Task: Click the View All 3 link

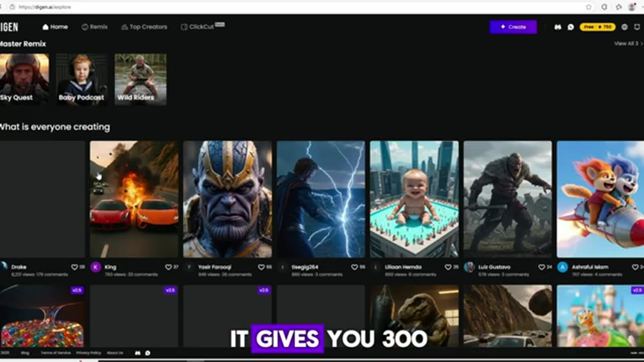Action: (628, 44)
